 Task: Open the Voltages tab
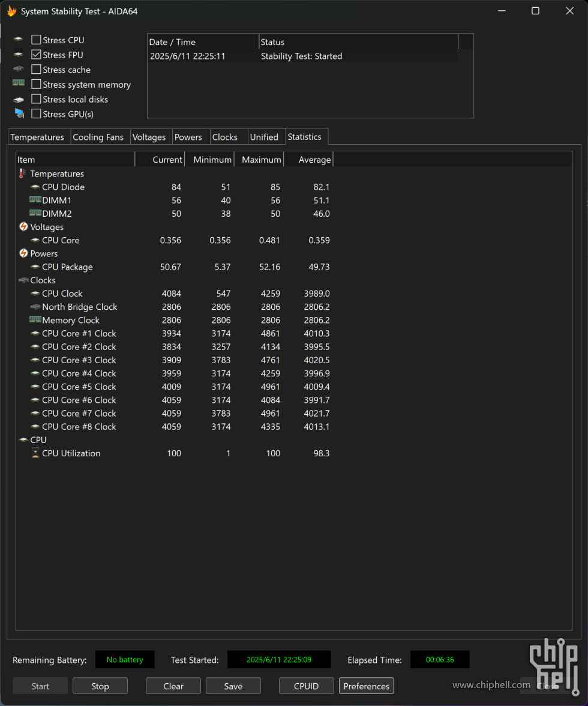click(x=151, y=137)
